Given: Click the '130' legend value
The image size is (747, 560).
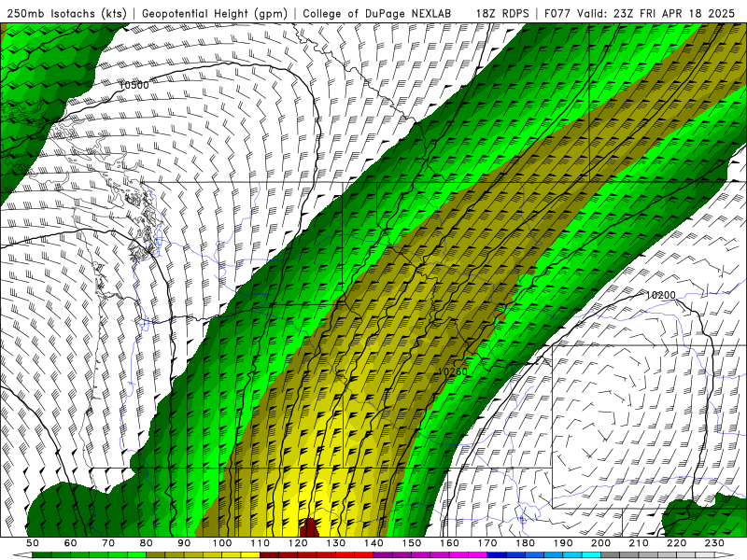Looking at the screenshot, I should 336,543.
